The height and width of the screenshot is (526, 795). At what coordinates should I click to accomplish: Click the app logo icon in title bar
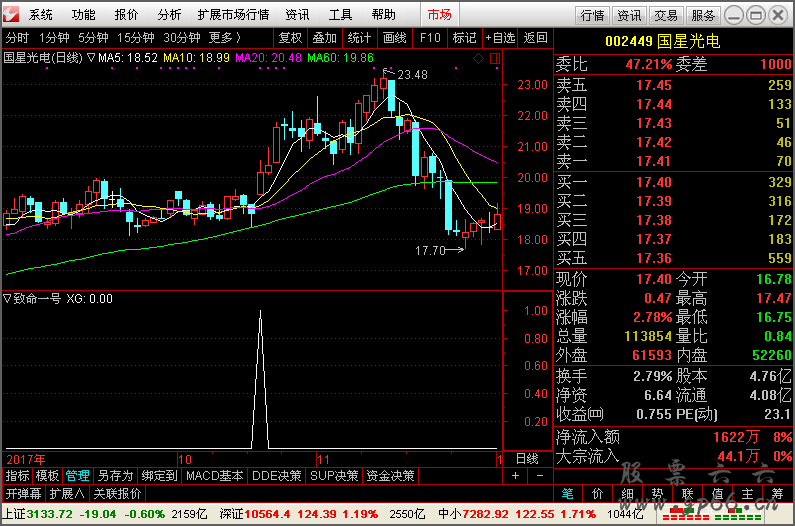click(x=12, y=15)
